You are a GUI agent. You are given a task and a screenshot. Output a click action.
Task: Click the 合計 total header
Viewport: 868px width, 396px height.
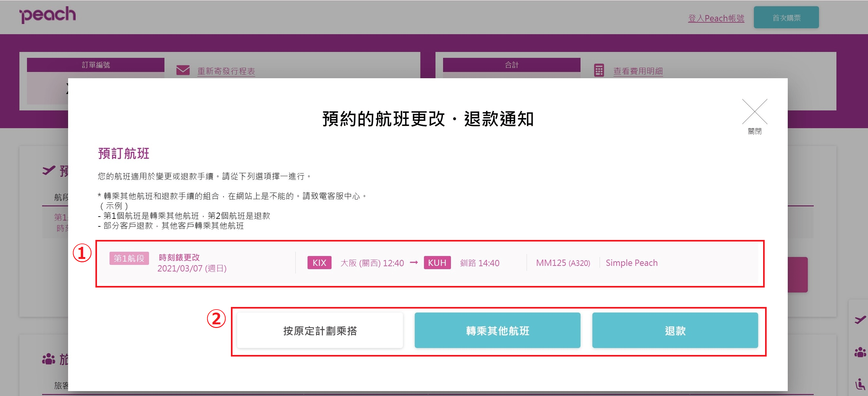[x=511, y=65]
